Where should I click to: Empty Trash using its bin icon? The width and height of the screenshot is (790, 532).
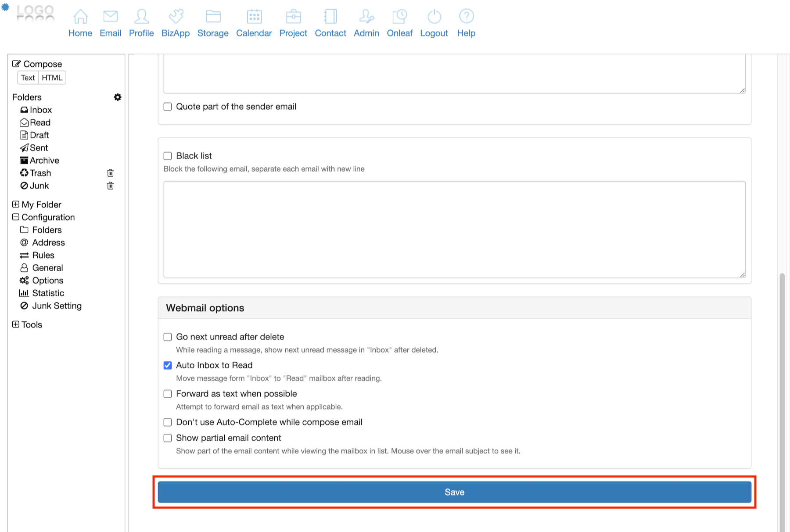tap(111, 173)
